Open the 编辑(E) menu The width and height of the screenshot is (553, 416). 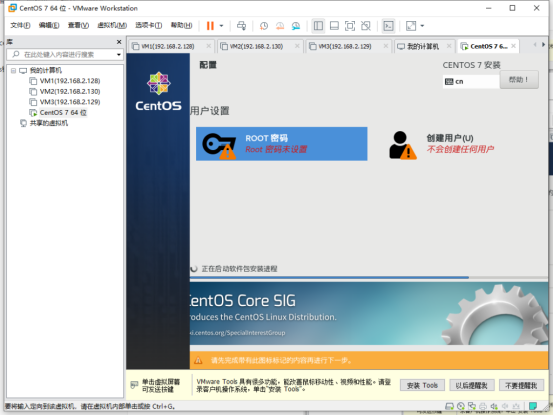[49, 25]
